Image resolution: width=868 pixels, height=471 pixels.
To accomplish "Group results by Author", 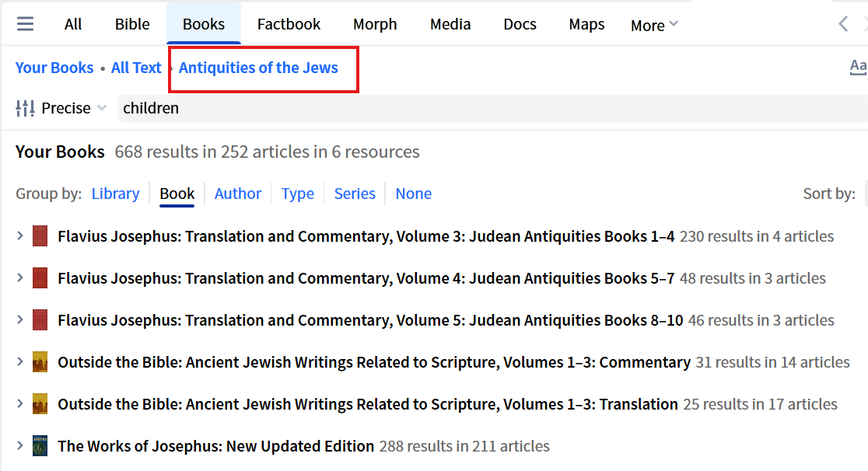I will point(237,194).
